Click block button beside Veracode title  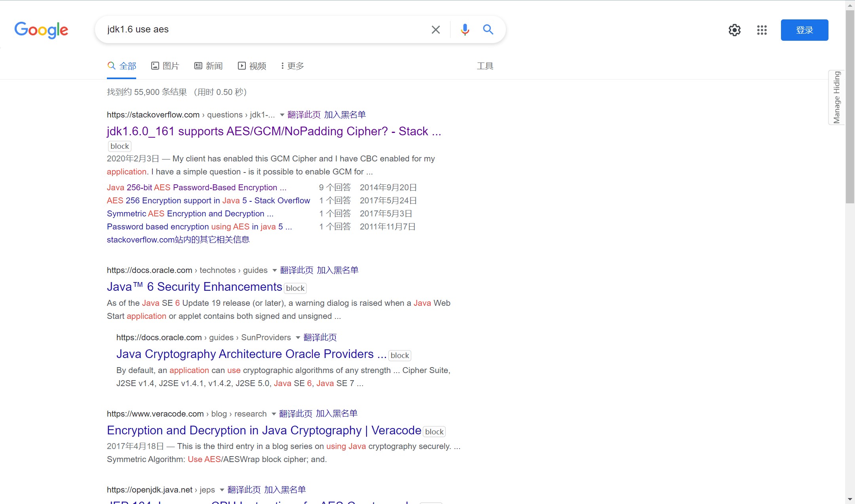click(x=434, y=432)
